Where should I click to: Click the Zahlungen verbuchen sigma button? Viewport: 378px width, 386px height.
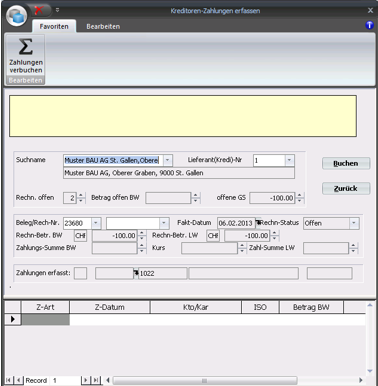click(26, 56)
